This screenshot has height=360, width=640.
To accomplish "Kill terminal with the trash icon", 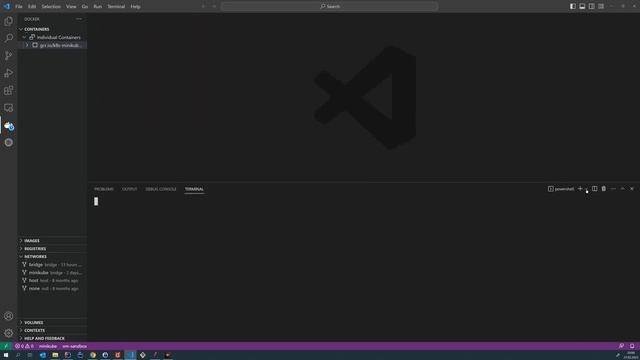I will 604,189.
